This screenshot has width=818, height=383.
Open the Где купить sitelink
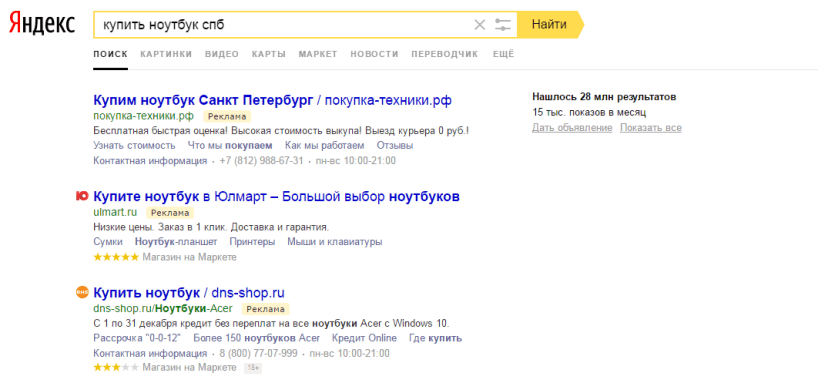pos(436,338)
